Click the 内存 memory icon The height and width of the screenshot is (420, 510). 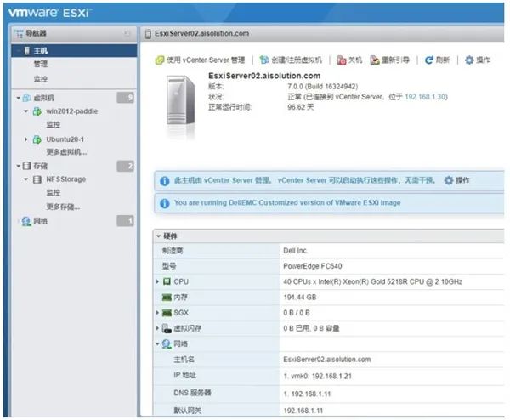pyautogui.click(x=167, y=297)
